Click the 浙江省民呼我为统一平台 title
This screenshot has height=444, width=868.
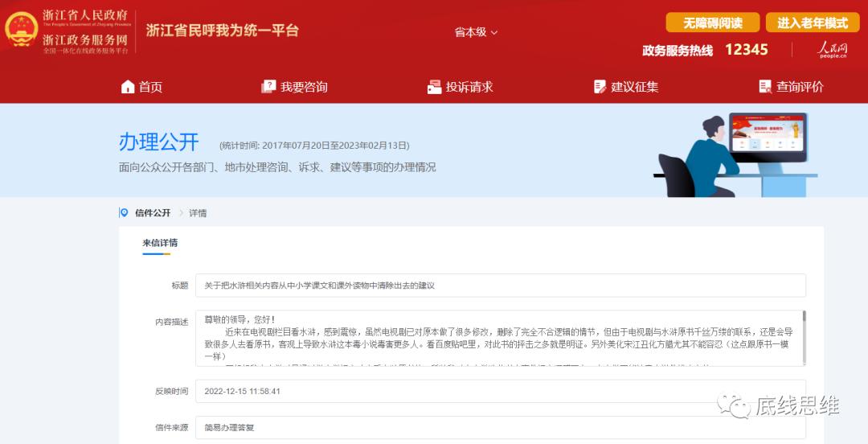(223, 30)
